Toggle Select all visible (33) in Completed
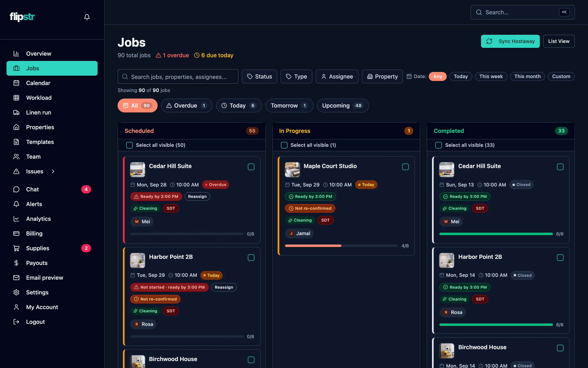Image resolution: width=588 pixels, height=368 pixels. pyautogui.click(x=439, y=145)
